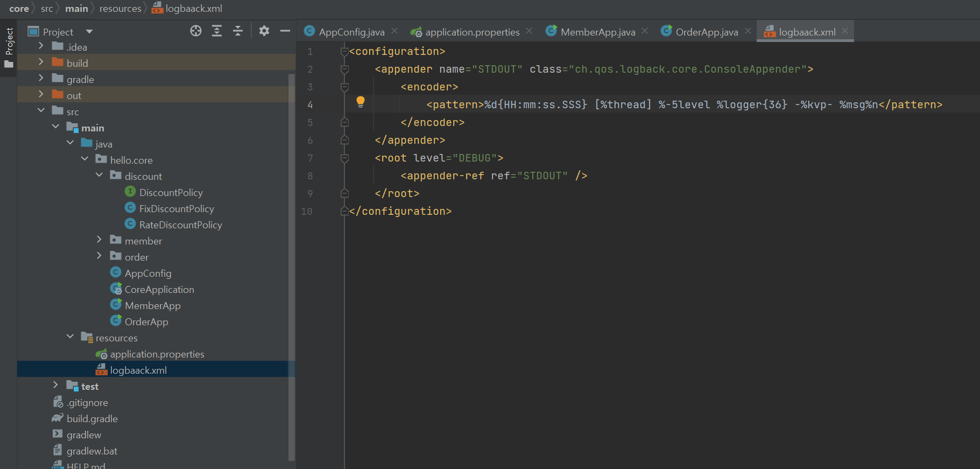Fold the encoder tag on line 3
This screenshot has width=980, height=469.
(344, 87)
